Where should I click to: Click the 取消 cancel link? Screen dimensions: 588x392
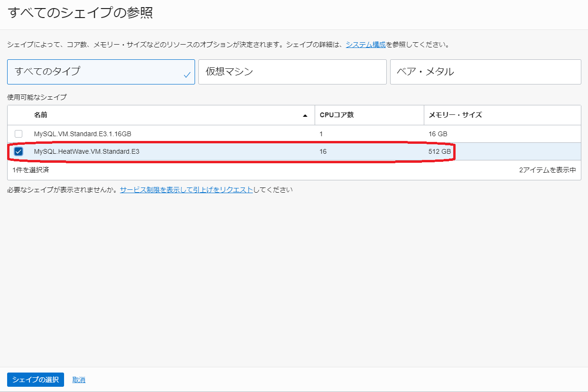click(79, 380)
